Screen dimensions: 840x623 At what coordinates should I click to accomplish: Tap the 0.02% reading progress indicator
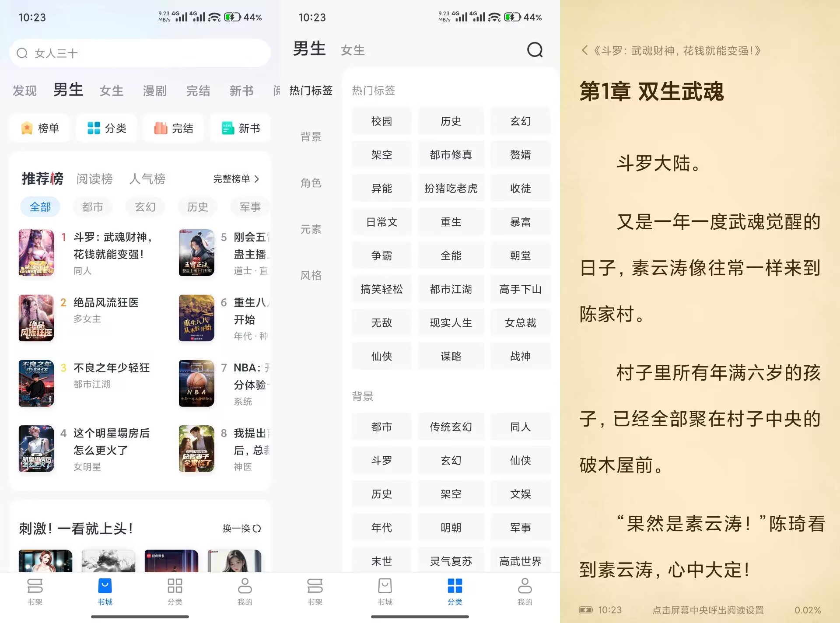point(808,609)
